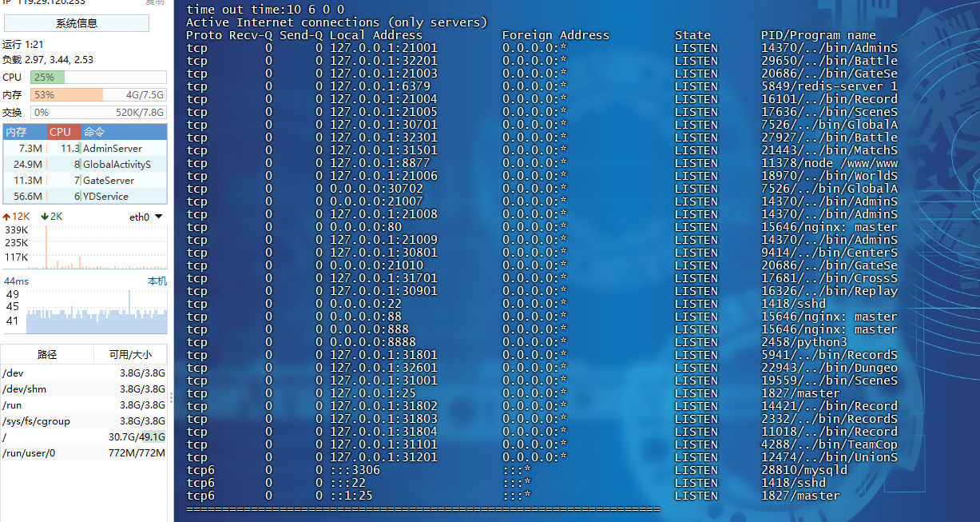The width and height of the screenshot is (980, 522).
Task: Click 'Active Internet connections (only servers)' line
Action: [337, 22]
